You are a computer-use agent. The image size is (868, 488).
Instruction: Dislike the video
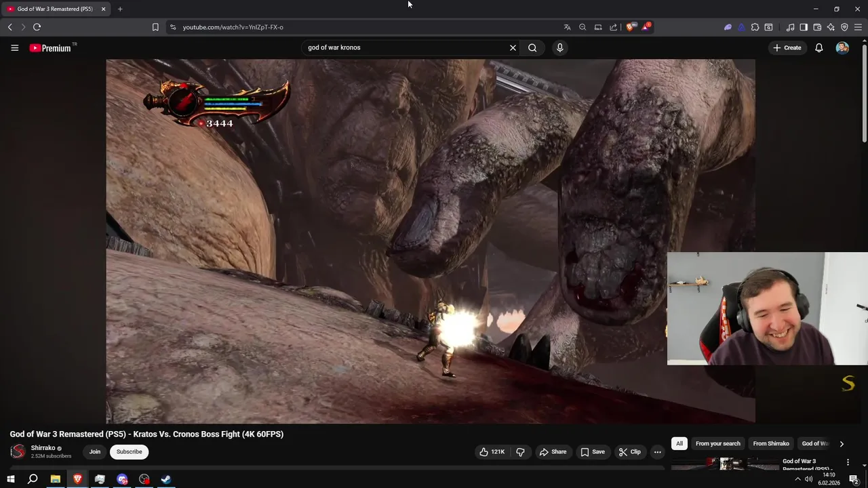click(520, 451)
